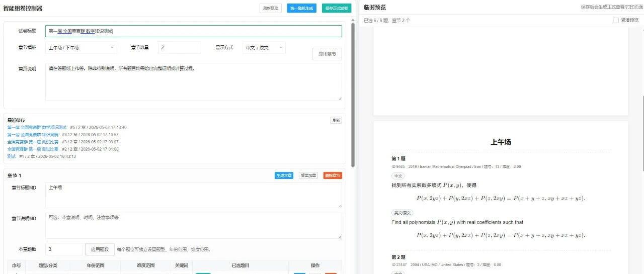Click the 关键词 column header
Screen dimensions: 644x274
click(x=181, y=265)
